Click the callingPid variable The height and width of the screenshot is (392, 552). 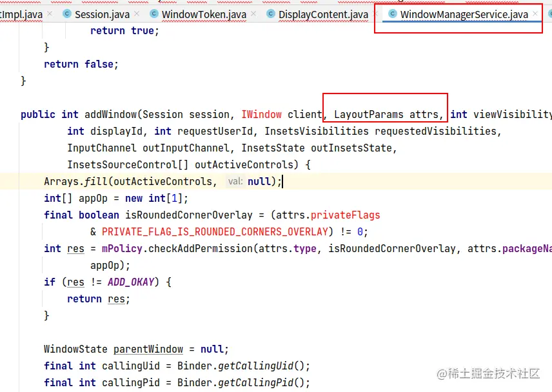131,382
